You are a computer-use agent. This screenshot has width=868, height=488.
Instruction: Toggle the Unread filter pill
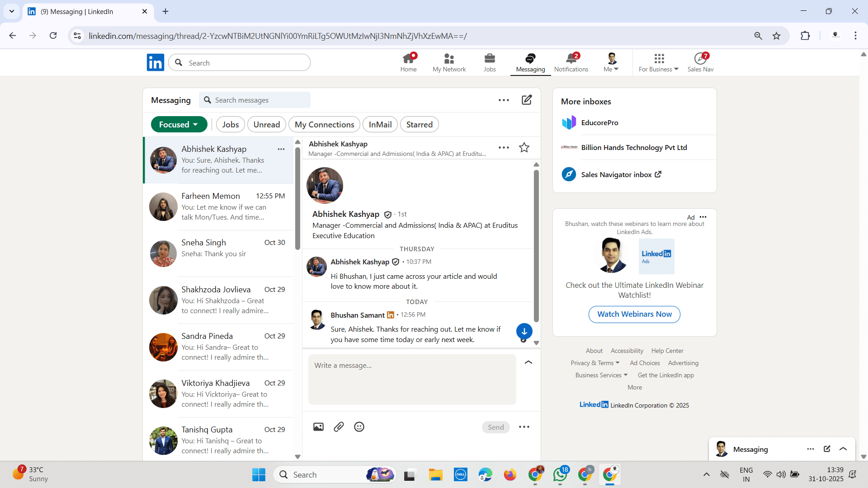pyautogui.click(x=267, y=124)
